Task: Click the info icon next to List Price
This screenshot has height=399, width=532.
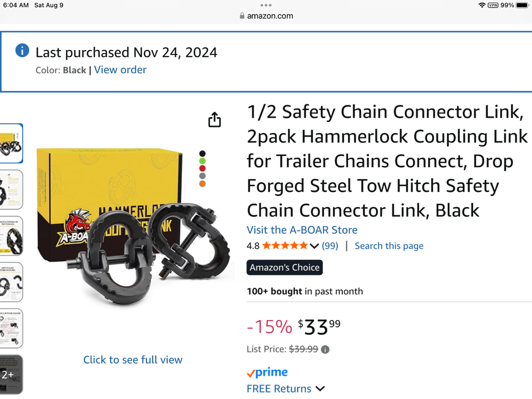Action: pos(325,350)
